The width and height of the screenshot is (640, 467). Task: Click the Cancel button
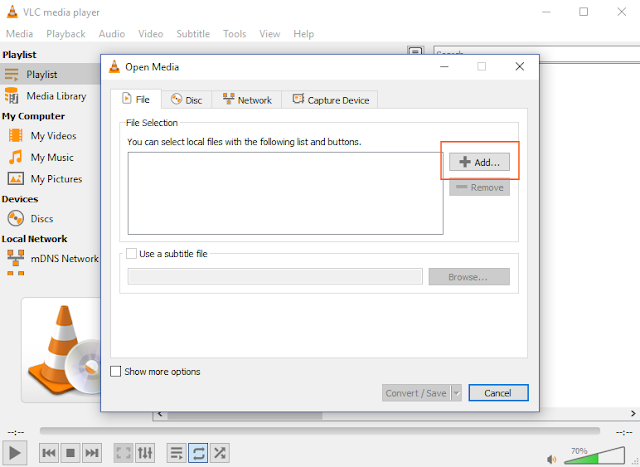point(498,393)
